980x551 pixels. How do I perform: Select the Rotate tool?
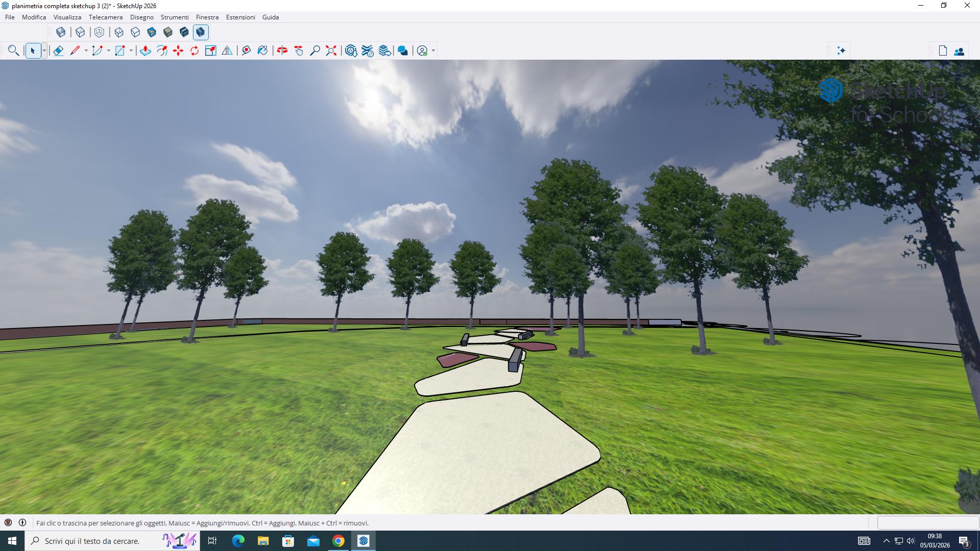(194, 51)
